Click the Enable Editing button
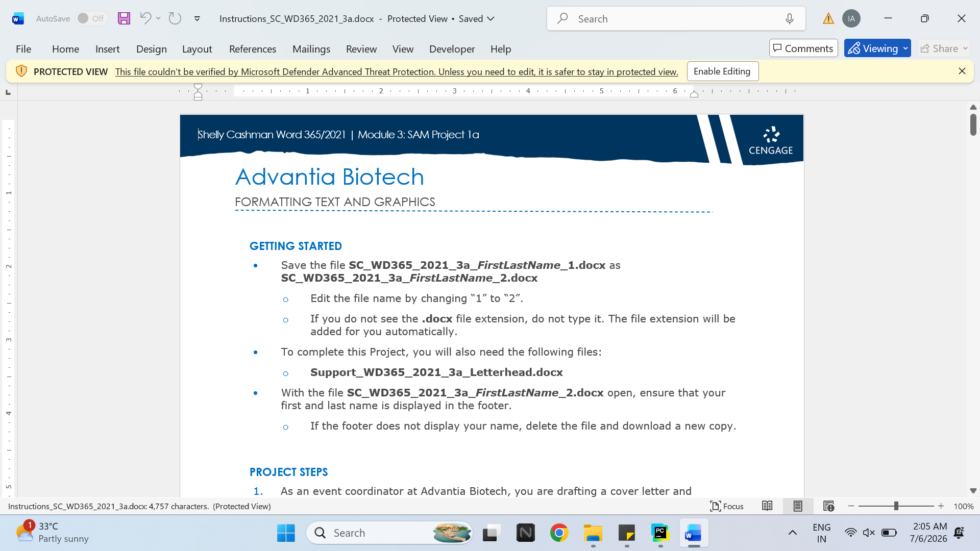The height and width of the screenshot is (551, 980). click(x=722, y=71)
